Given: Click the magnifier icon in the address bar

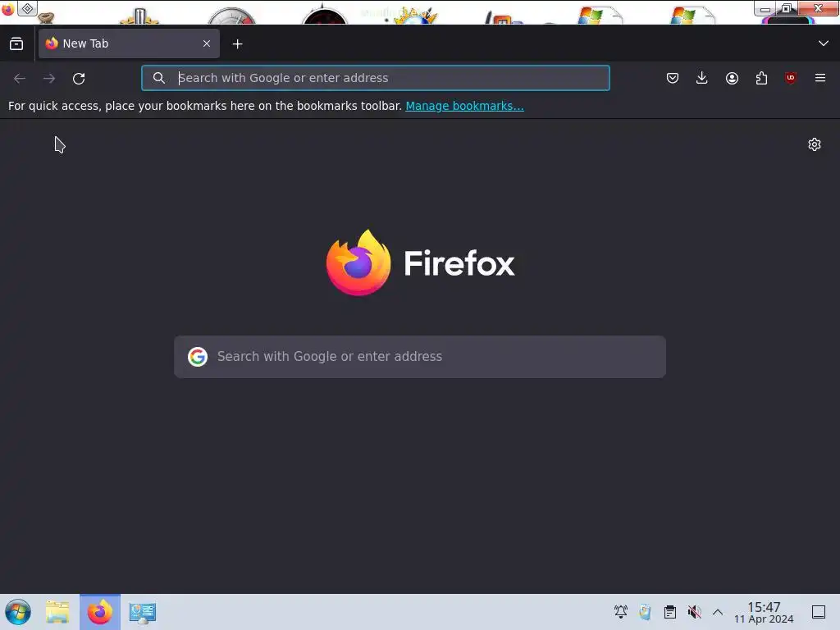Looking at the screenshot, I should click(x=158, y=78).
